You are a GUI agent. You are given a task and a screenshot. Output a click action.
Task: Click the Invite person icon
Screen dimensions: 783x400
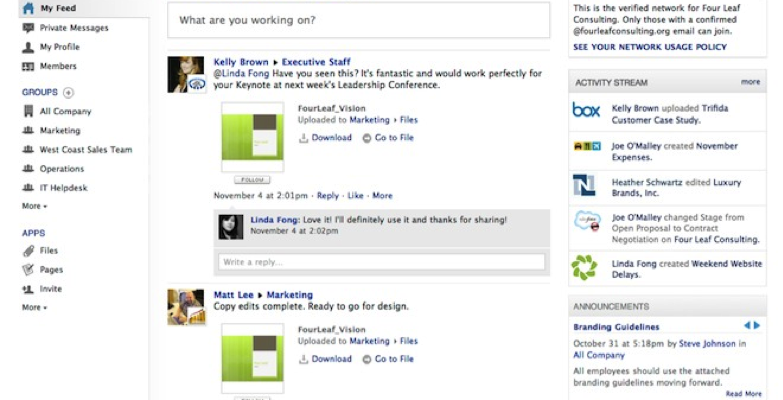pos(28,289)
